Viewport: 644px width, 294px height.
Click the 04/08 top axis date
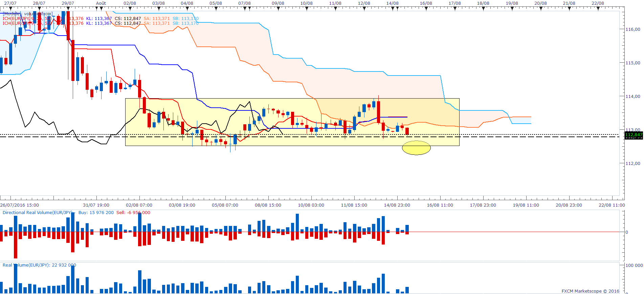tap(187, 3)
